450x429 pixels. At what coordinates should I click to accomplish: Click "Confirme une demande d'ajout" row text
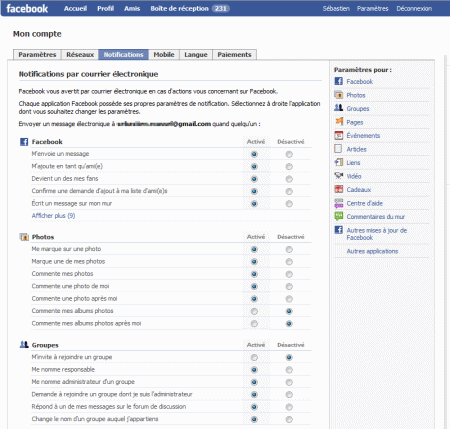[x=99, y=191]
